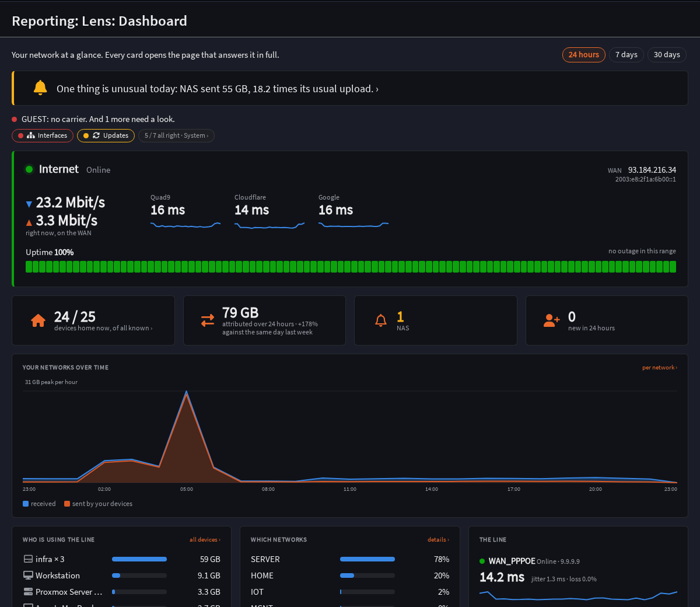The height and width of the screenshot is (607, 700).
Task: Click the 79 GB traffic card
Action: [264, 320]
